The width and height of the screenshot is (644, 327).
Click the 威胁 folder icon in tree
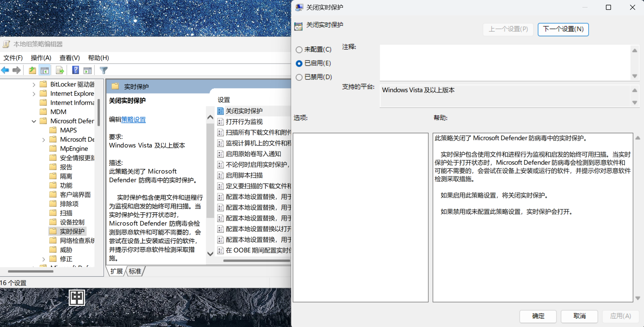tap(53, 249)
